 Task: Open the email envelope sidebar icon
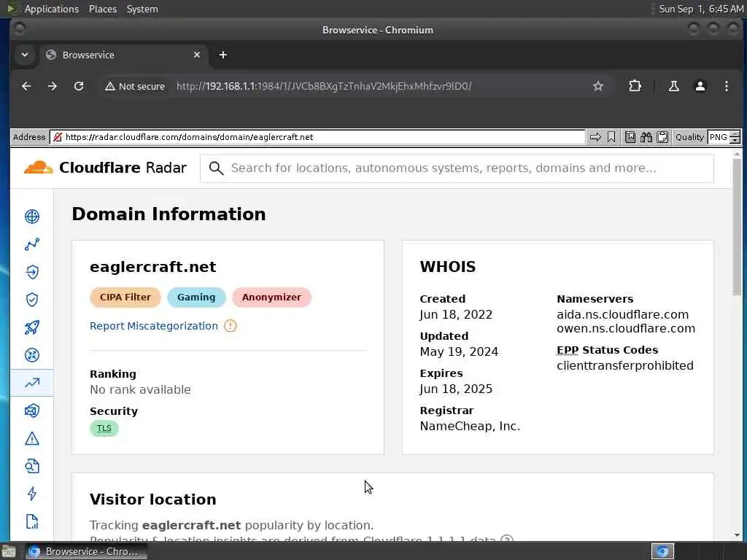[32, 411]
